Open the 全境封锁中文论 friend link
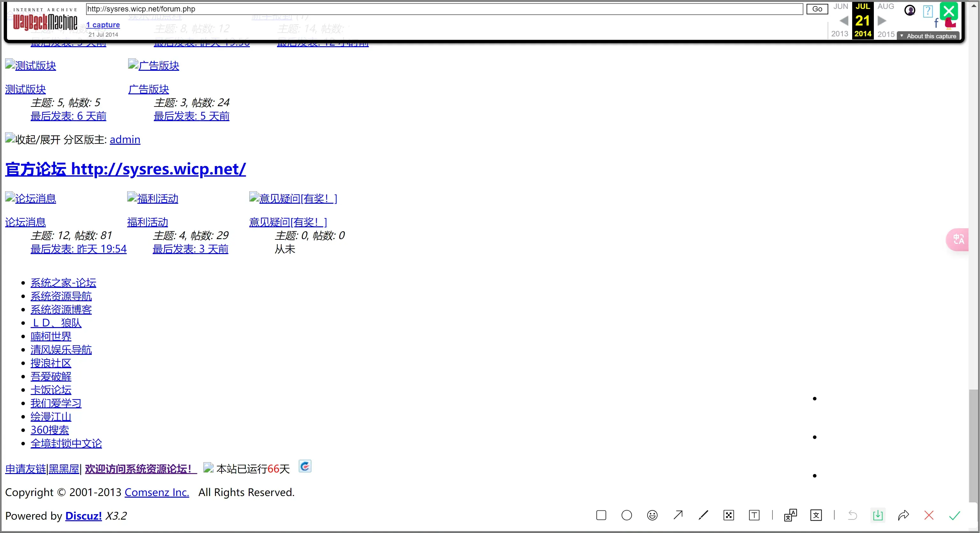Viewport: 980px width, 533px height. click(66, 443)
